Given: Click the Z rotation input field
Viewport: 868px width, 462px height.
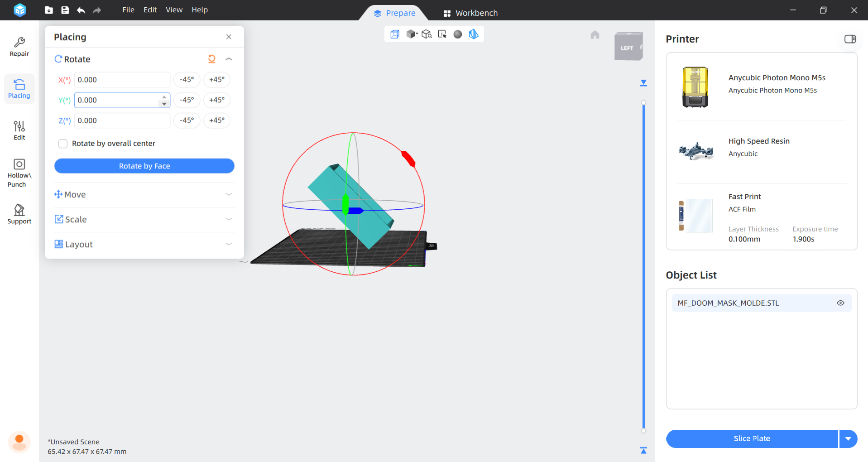Looking at the screenshot, I should [x=122, y=120].
